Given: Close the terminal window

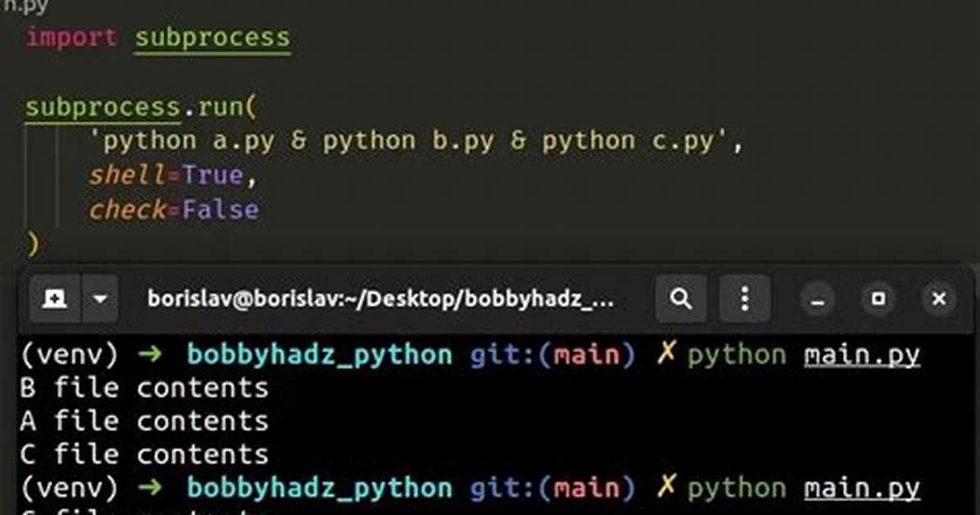Looking at the screenshot, I should click(x=939, y=299).
